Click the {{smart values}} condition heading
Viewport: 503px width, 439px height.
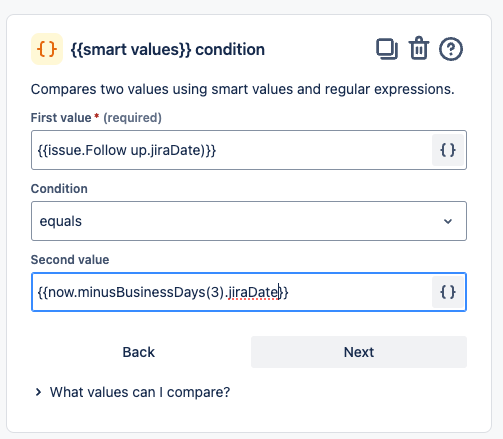point(168,50)
